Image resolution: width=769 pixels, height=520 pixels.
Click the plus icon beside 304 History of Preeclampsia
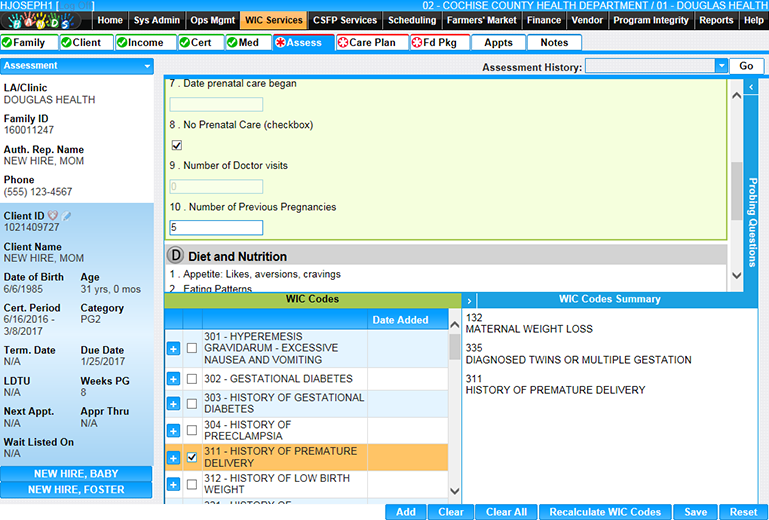click(x=173, y=431)
